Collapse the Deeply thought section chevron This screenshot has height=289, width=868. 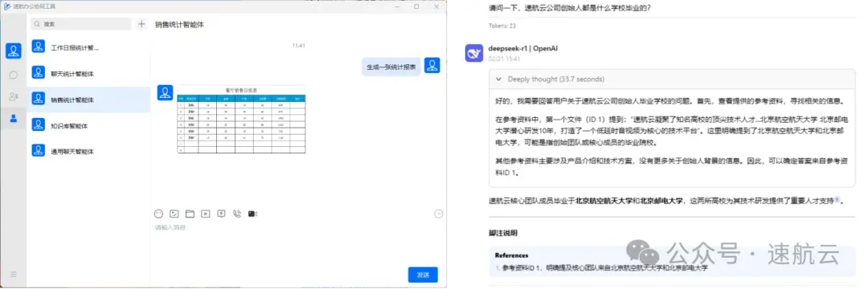[498, 79]
